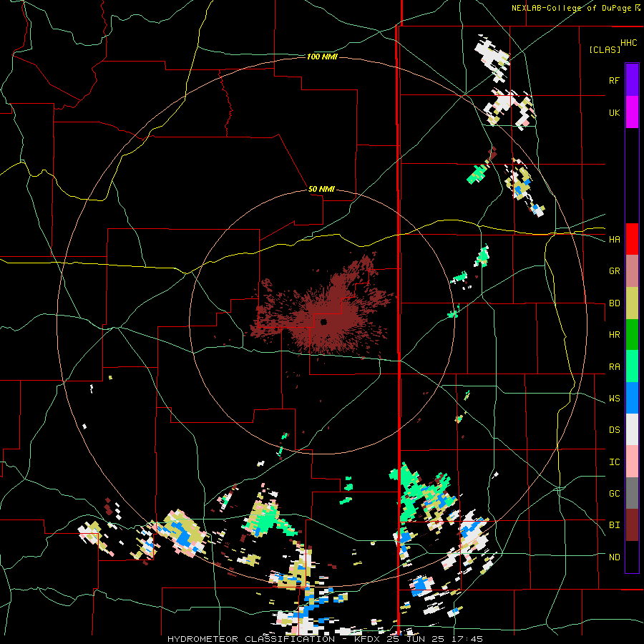Click the GR legend label
The height and width of the screenshot is (644, 644).
point(614,271)
